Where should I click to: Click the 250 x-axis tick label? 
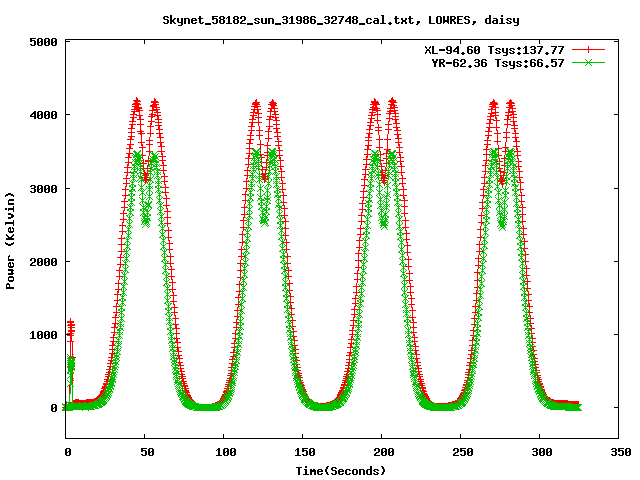pyautogui.click(x=463, y=452)
